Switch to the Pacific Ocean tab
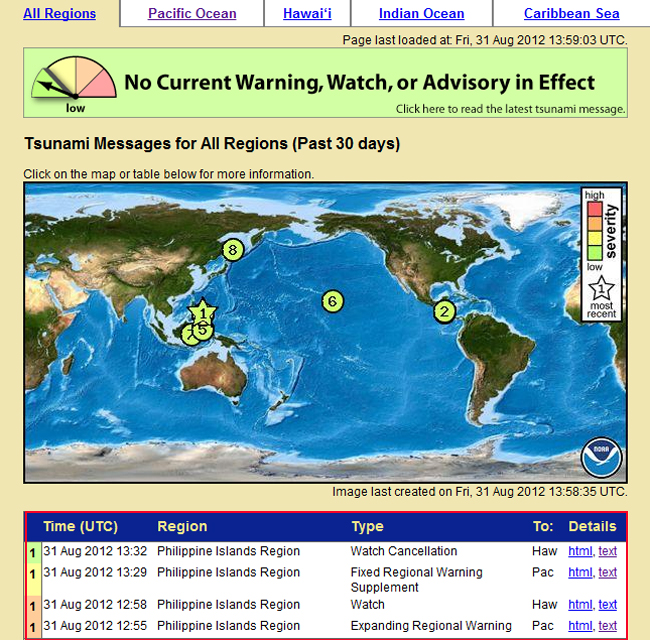The image size is (650, 640). tap(192, 14)
